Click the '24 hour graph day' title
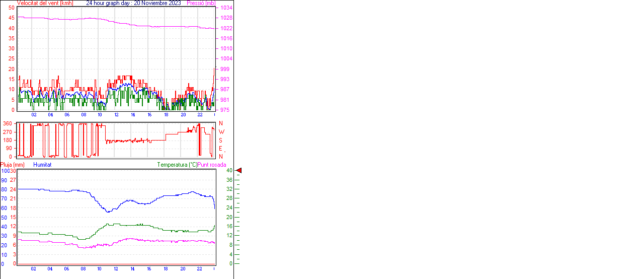 pos(109,3)
